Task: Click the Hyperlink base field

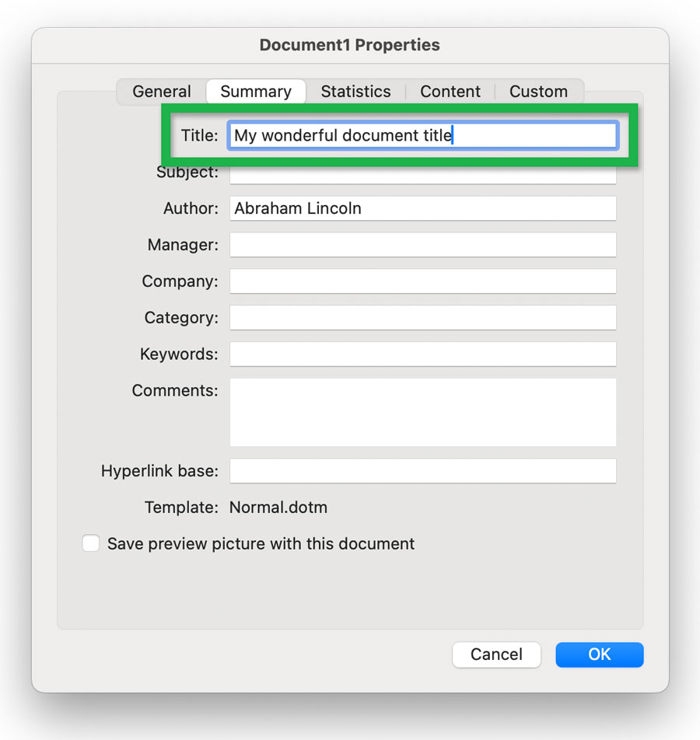Action: point(422,470)
